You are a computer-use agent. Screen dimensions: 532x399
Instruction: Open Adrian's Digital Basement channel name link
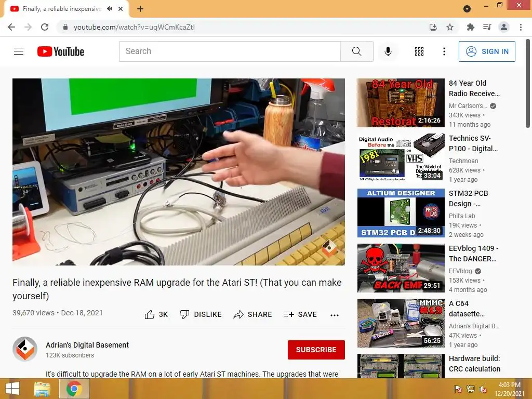(87, 345)
